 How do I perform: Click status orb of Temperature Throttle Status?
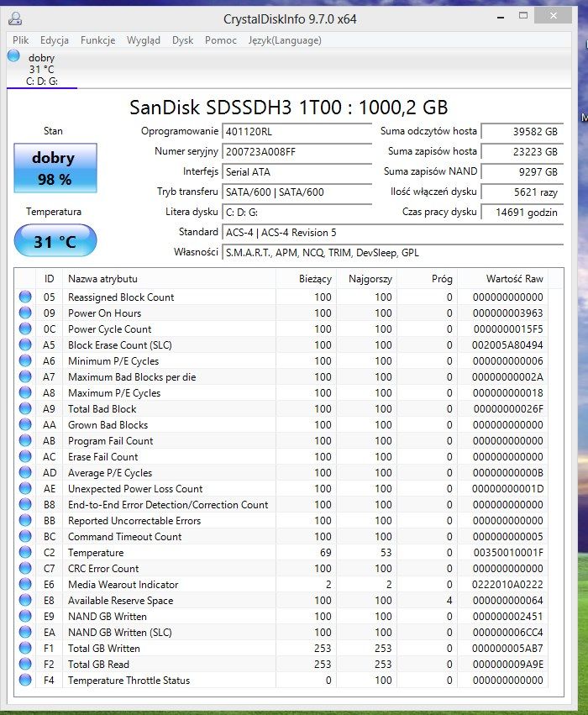pos(25,680)
